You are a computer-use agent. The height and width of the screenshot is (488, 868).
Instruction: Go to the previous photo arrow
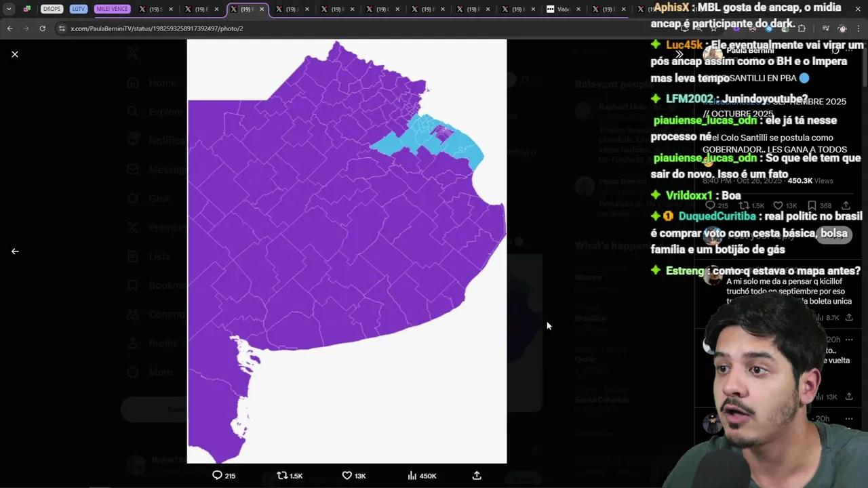click(15, 251)
